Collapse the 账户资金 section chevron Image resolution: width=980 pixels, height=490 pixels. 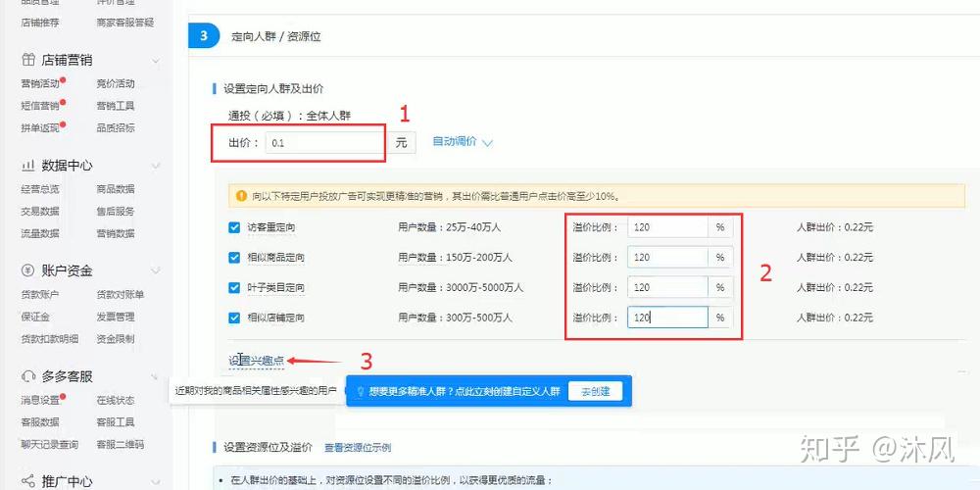pos(156,271)
